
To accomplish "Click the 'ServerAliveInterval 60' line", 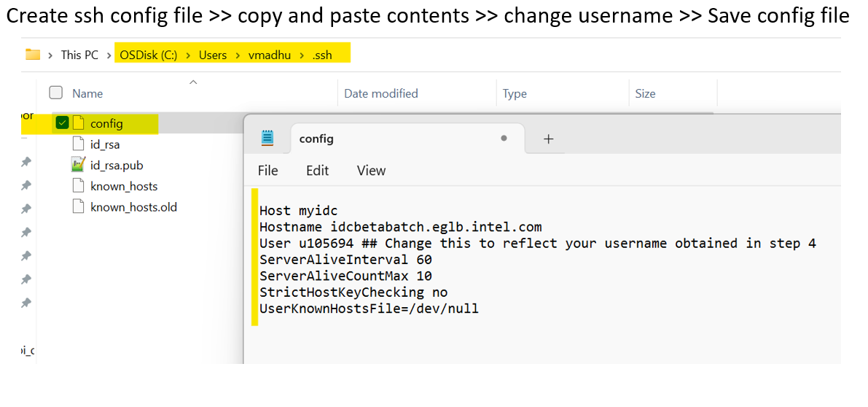I will (x=346, y=259).
